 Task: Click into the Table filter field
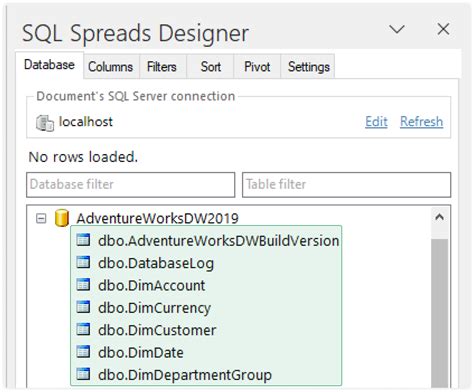pos(347,185)
